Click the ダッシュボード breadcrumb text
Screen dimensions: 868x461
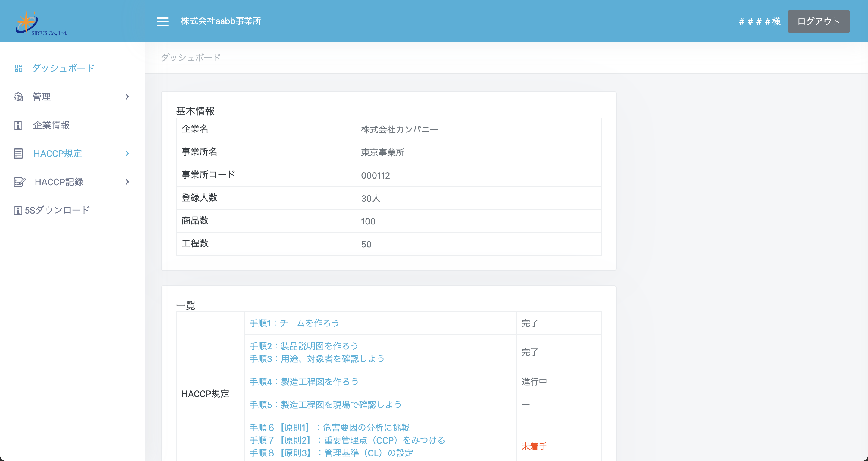click(191, 58)
